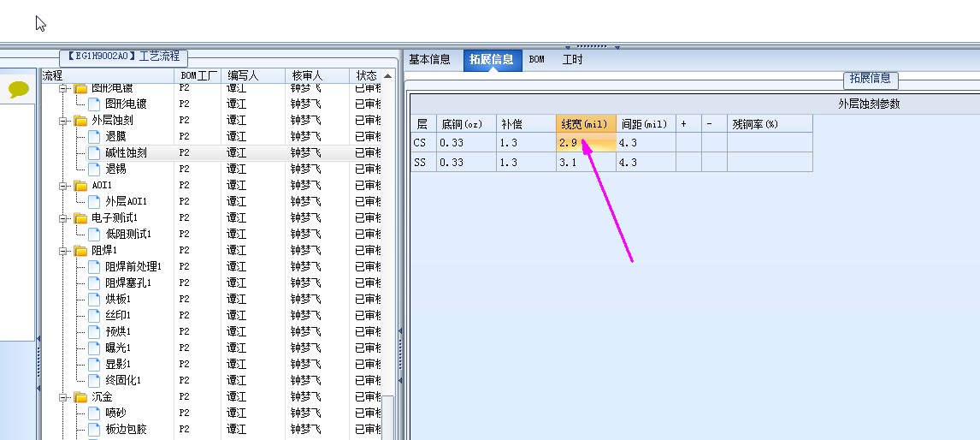The height and width of the screenshot is (440, 980).
Task: Click the 流程 column header
Action: coord(107,75)
